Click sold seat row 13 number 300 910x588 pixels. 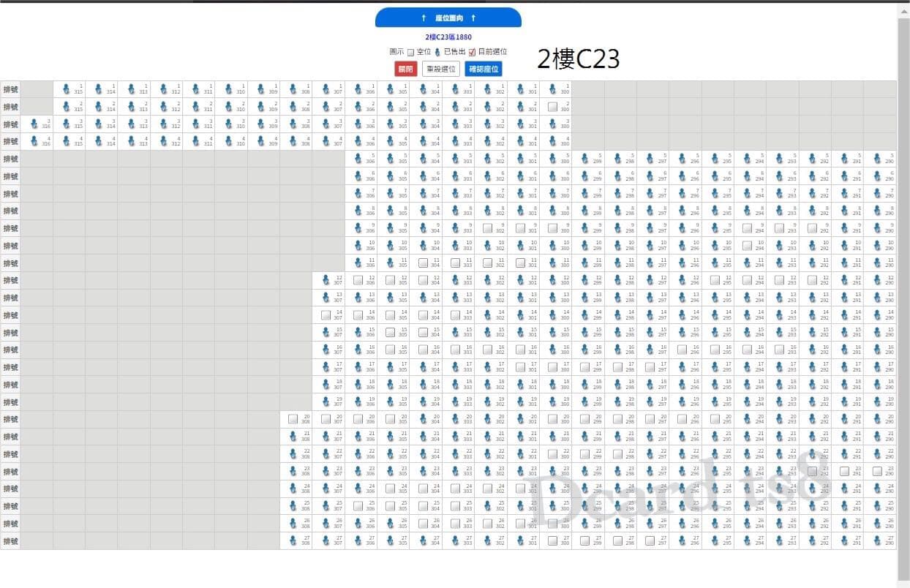553,298
